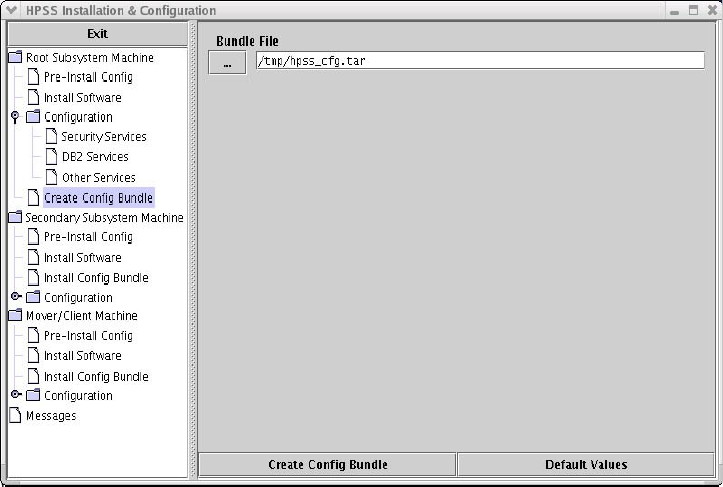Open DB2 Services configuration
The height and width of the screenshot is (487, 723).
pos(95,157)
